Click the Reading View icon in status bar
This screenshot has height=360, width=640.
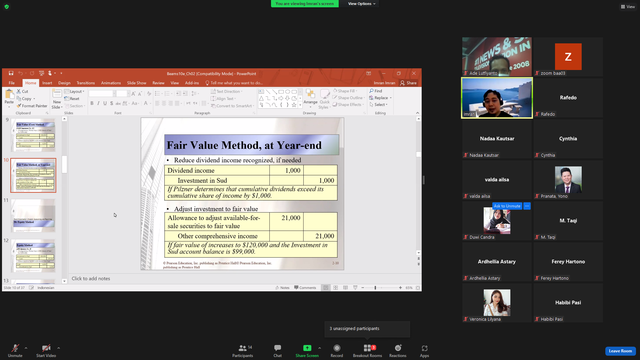click(345, 288)
